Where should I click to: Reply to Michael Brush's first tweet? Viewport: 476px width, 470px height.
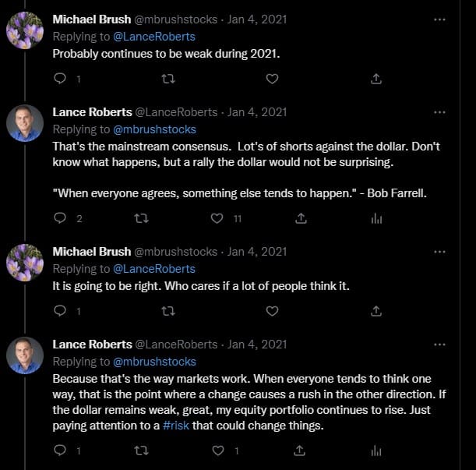[x=60, y=79]
